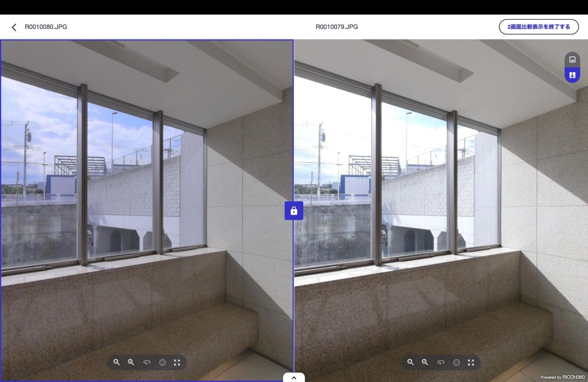Click the left viewer's dotted circle icon

(x=162, y=362)
